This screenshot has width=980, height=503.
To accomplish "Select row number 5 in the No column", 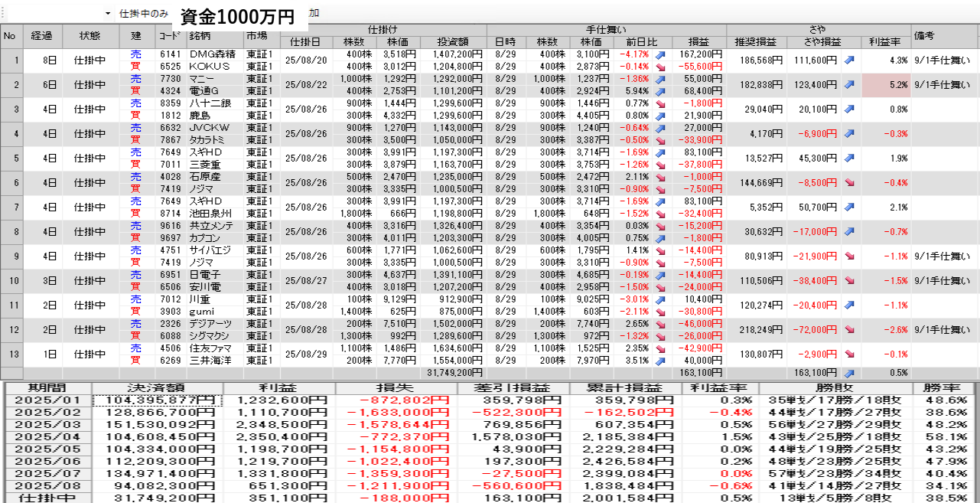I will coord(11,158).
